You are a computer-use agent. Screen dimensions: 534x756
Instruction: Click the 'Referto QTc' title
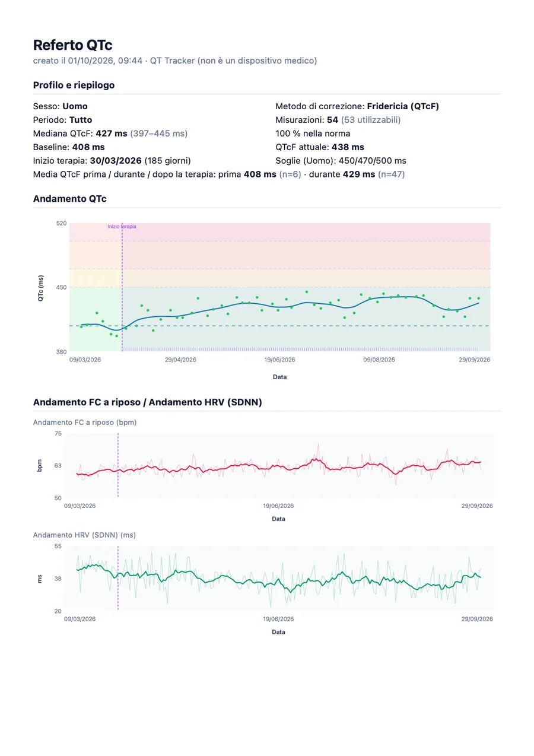72,45
